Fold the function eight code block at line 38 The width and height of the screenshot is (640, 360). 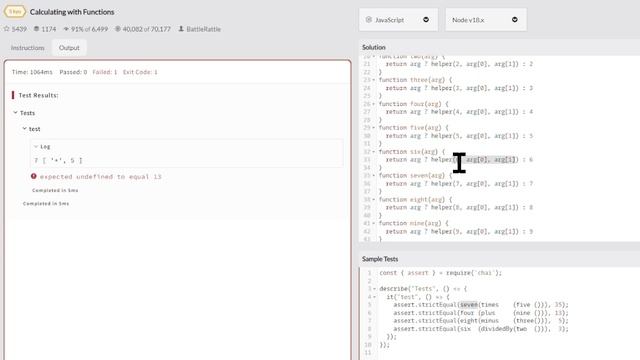373,200
